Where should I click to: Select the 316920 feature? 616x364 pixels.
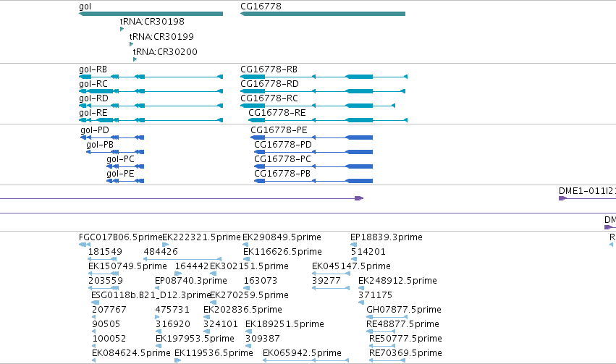click(173, 324)
